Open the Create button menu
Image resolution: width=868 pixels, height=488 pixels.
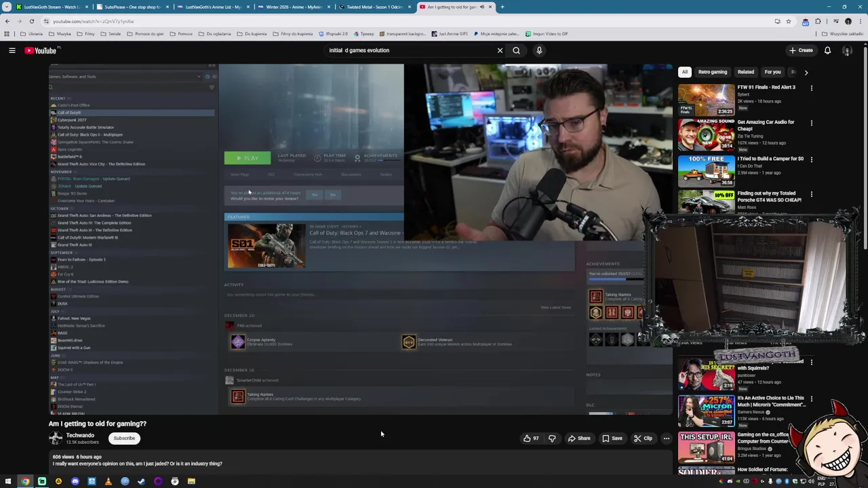(801, 50)
